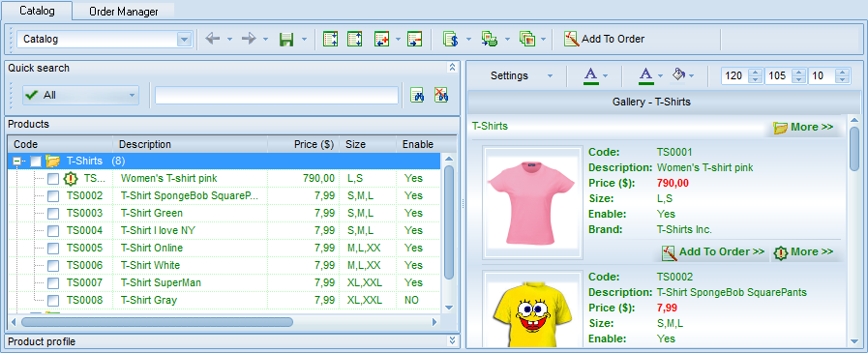Click the remove row icon with red minus
The height and width of the screenshot is (353, 868).
[x=414, y=40]
